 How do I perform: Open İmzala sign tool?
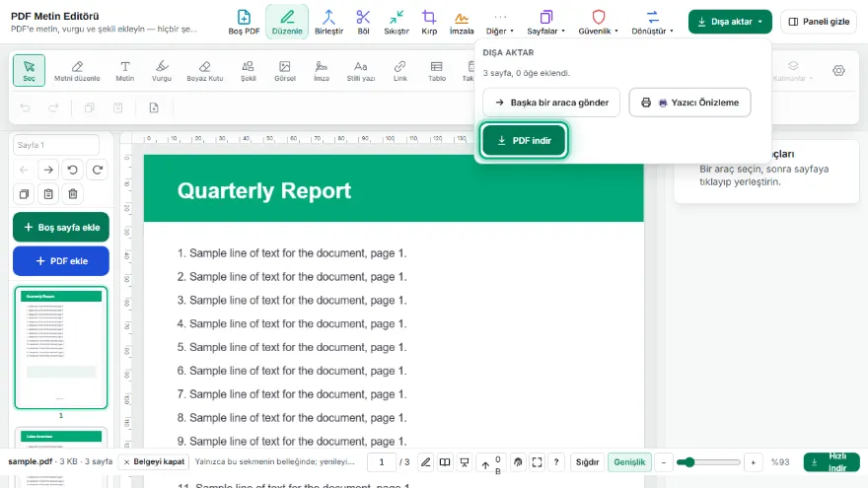coord(462,22)
